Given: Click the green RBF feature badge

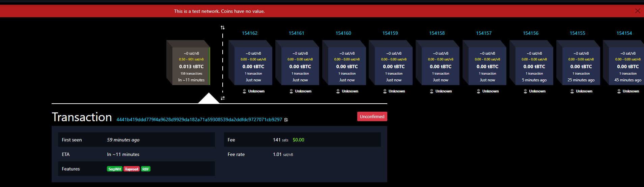Looking at the screenshot, I should click(x=146, y=169).
